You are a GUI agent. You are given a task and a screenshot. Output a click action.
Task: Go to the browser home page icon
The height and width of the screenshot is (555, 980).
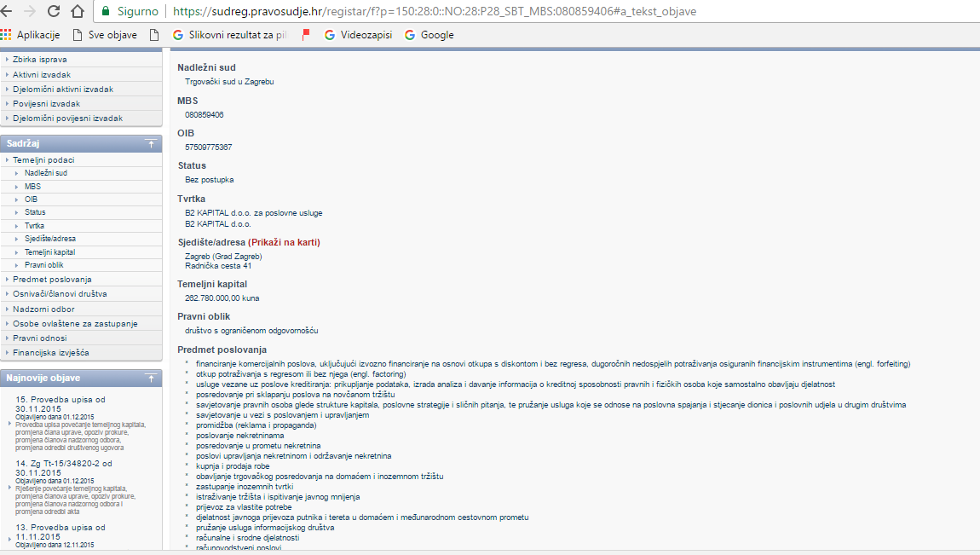click(78, 12)
